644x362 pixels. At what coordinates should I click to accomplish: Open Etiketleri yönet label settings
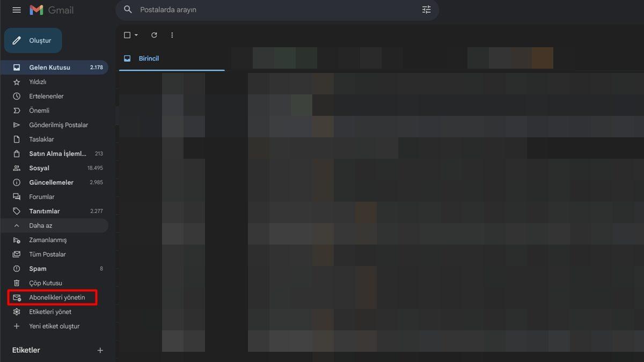click(x=50, y=312)
